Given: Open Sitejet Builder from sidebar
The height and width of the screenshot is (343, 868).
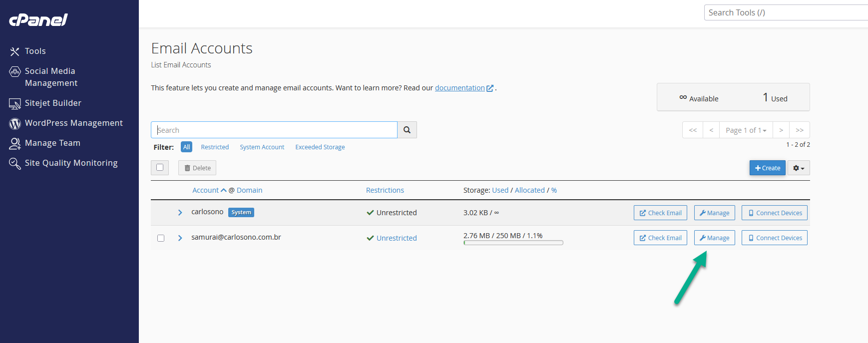Looking at the screenshot, I should [53, 103].
